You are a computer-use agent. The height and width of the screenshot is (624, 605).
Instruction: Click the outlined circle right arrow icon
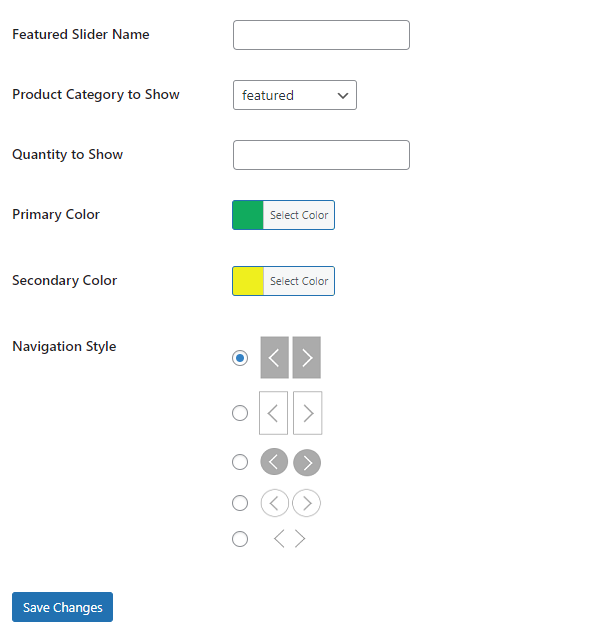[x=306, y=503]
